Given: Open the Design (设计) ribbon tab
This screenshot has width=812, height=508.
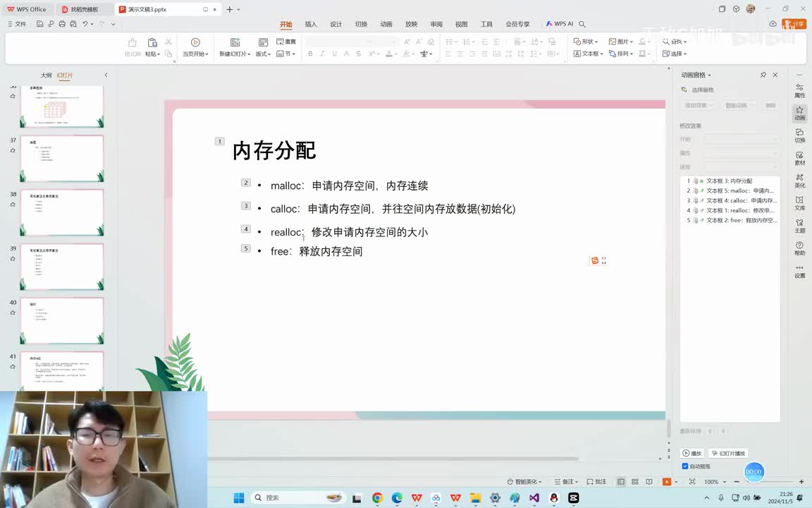Looking at the screenshot, I should tap(336, 24).
